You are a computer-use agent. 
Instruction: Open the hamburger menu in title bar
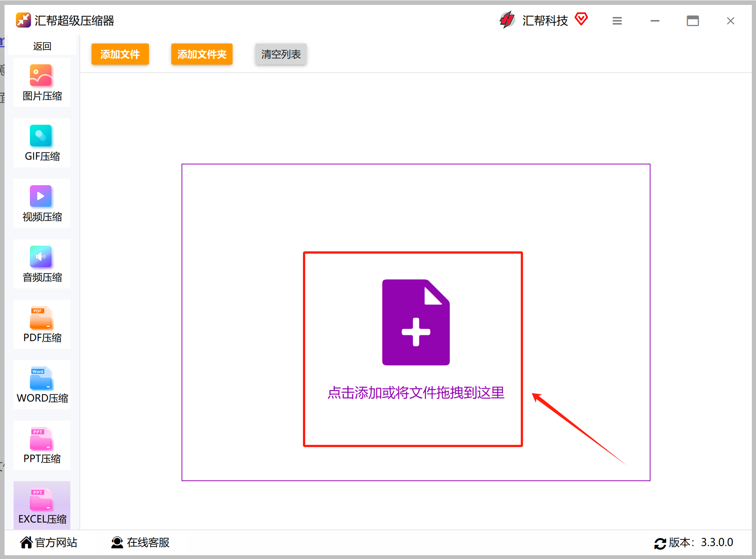point(617,21)
